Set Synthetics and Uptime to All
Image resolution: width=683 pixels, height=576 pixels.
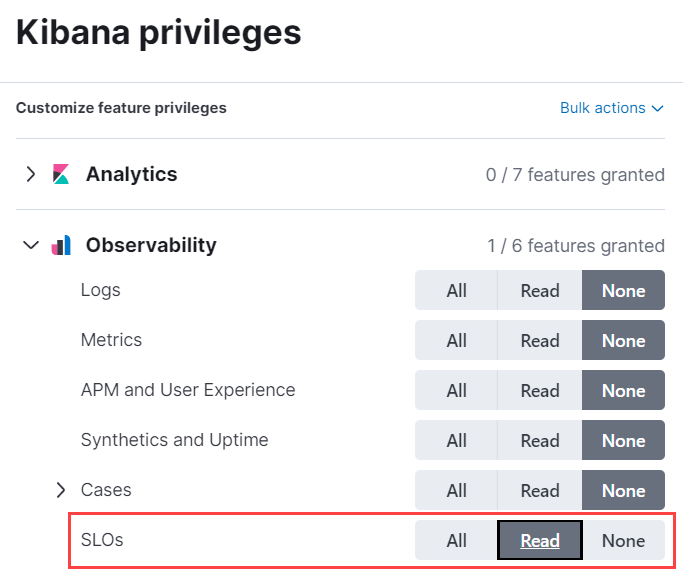click(456, 441)
